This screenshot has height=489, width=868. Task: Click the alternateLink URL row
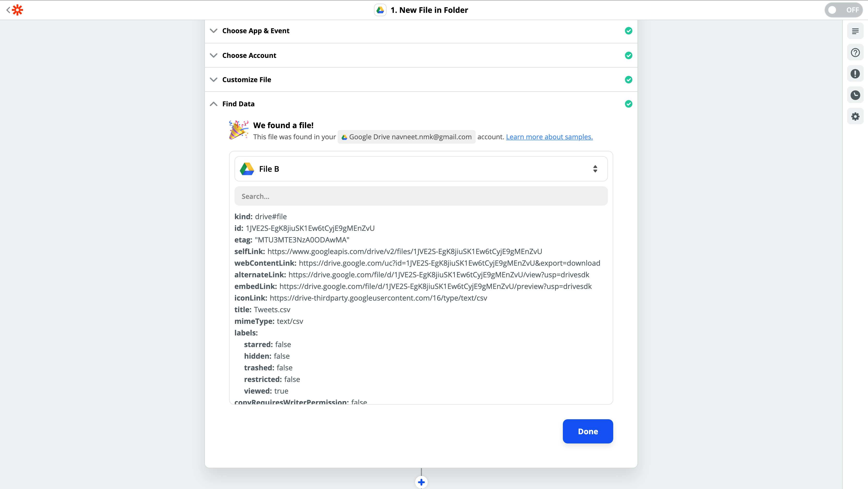pos(412,275)
